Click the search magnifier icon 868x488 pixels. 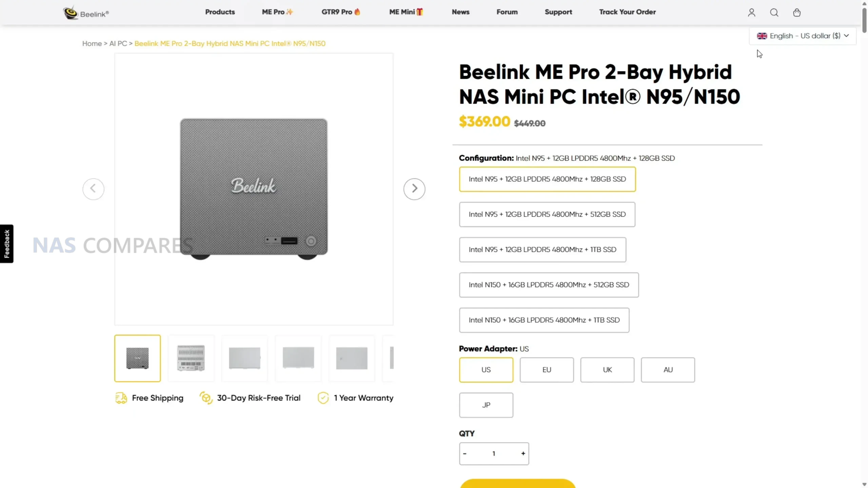tap(774, 13)
